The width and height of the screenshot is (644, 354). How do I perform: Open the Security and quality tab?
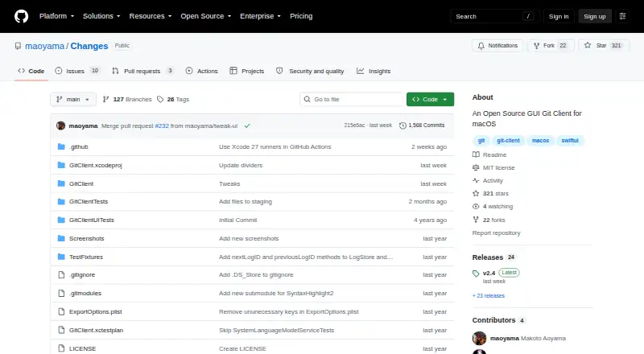tap(310, 71)
